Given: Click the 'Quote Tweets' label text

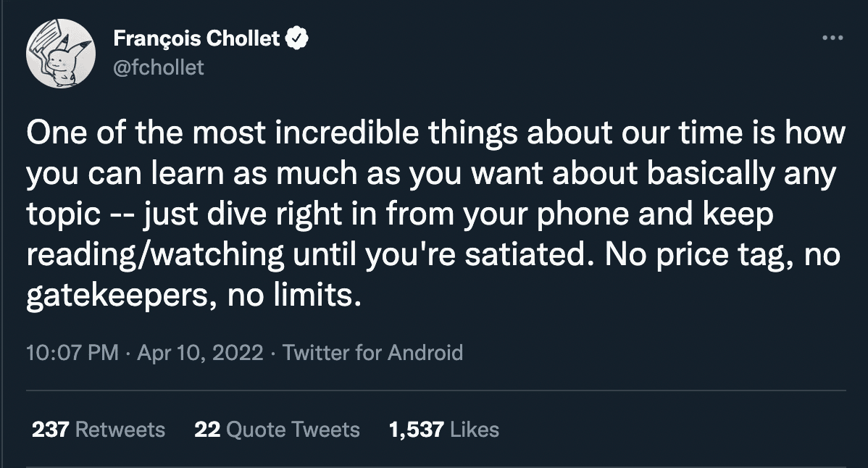Looking at the screenshot, I should coord(293,430).
